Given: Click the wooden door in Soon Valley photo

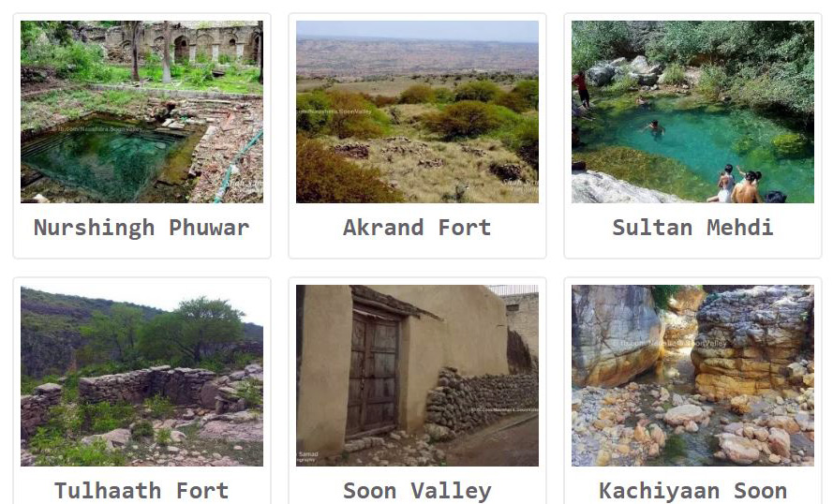Looking at the screenshot, I should (x=374, y=372).
